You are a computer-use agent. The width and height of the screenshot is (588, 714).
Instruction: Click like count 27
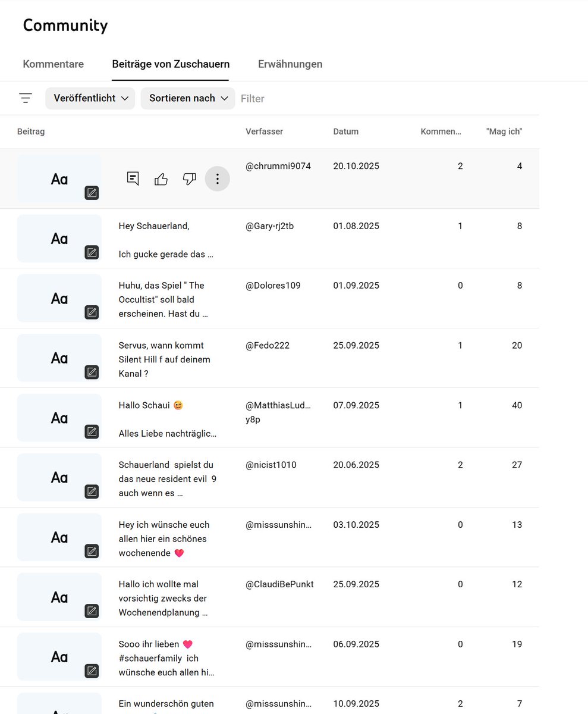pos(517,465)
